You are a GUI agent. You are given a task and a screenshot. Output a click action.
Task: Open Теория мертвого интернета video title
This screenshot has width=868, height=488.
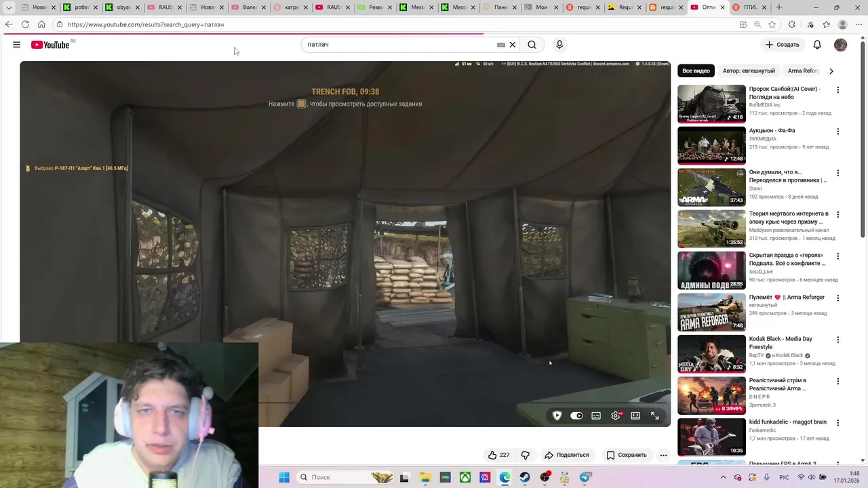click(789, 218)
